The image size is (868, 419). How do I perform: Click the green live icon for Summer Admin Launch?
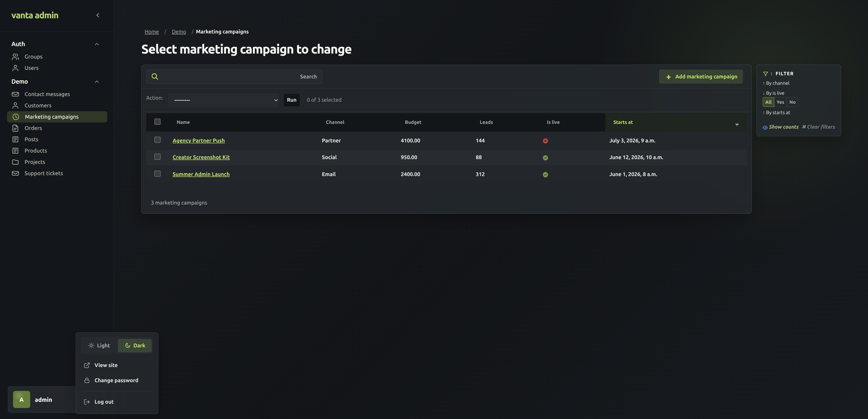(545, 174)
